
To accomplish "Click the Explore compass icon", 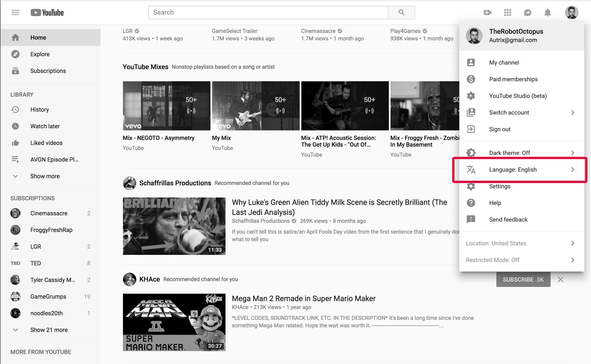I will (x=15, y=54).
